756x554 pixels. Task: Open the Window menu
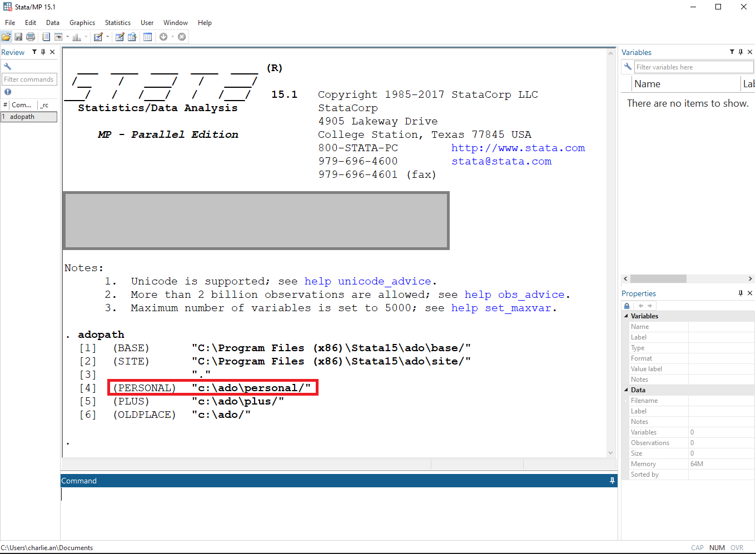coord(176,23)
